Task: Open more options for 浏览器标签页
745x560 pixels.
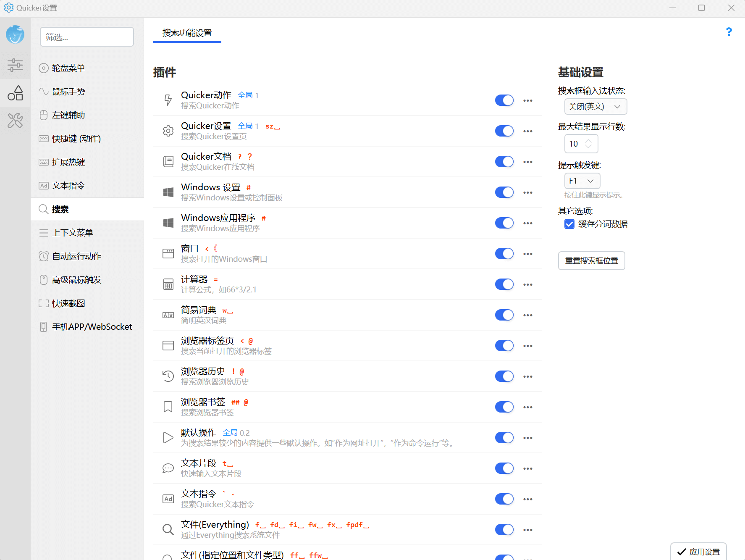Action: pyautogui.click(x=528, y=346)
